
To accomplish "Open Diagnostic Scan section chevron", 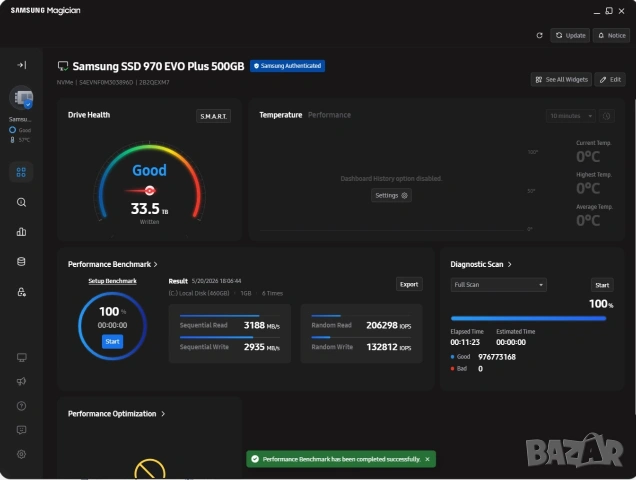I will coord(509,265).
